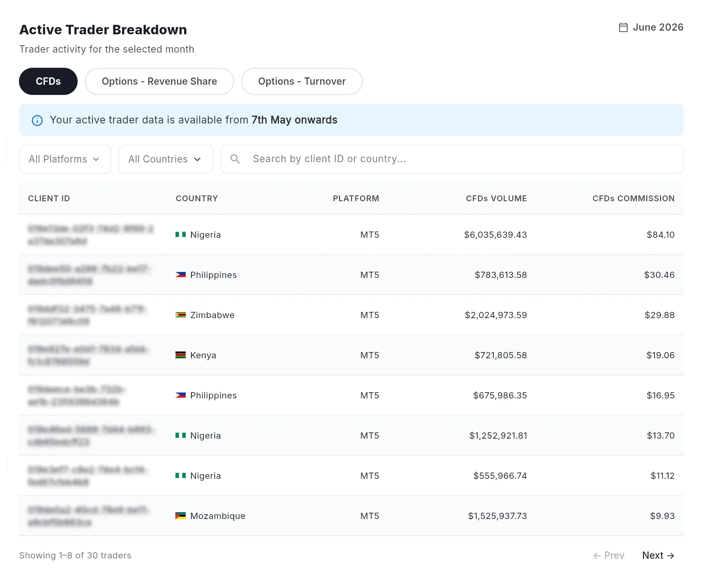Click the Nigeria flag in the $13.70 row
Viewport: 705px width, 588px height.
click(x=180, y=435)
